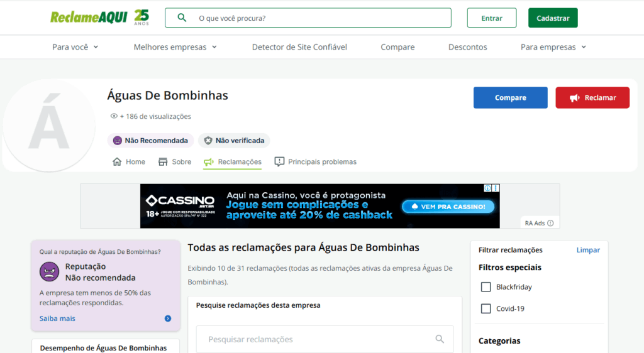This screenshot has height=353, width=644.
Task: Click the Cassino advertisement banner
Action: (x=320, y=206)
